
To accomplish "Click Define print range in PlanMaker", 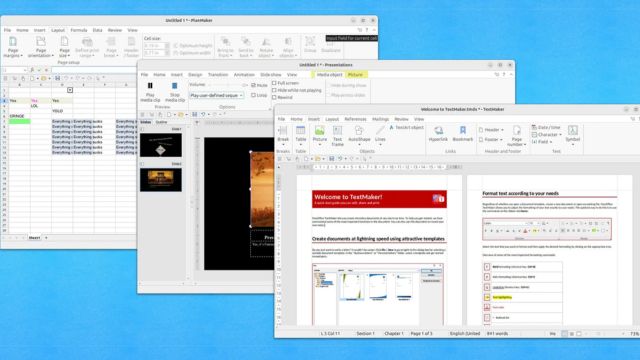I will (87, 47).
